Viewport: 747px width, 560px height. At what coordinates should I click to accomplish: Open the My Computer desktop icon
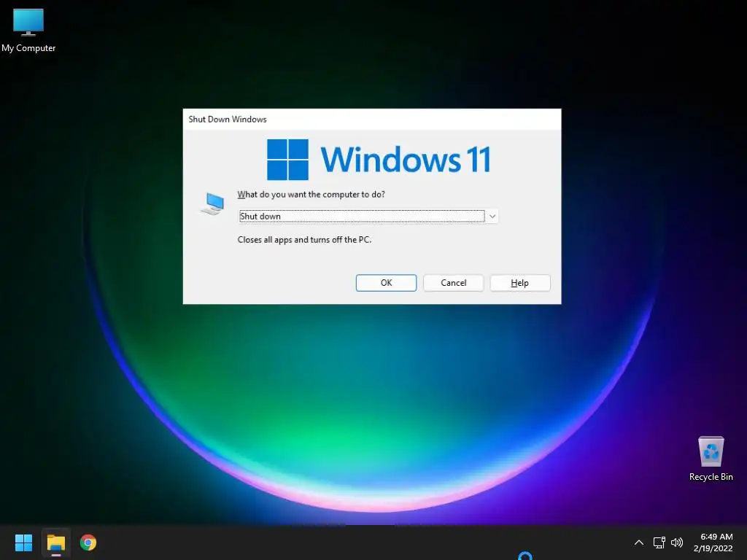[x=28, y=31]
